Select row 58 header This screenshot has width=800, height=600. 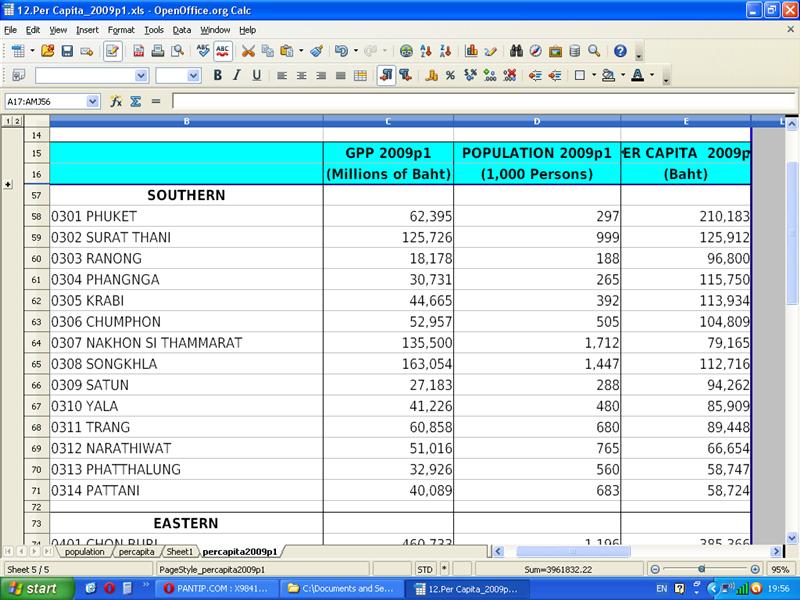coord(37,216)
